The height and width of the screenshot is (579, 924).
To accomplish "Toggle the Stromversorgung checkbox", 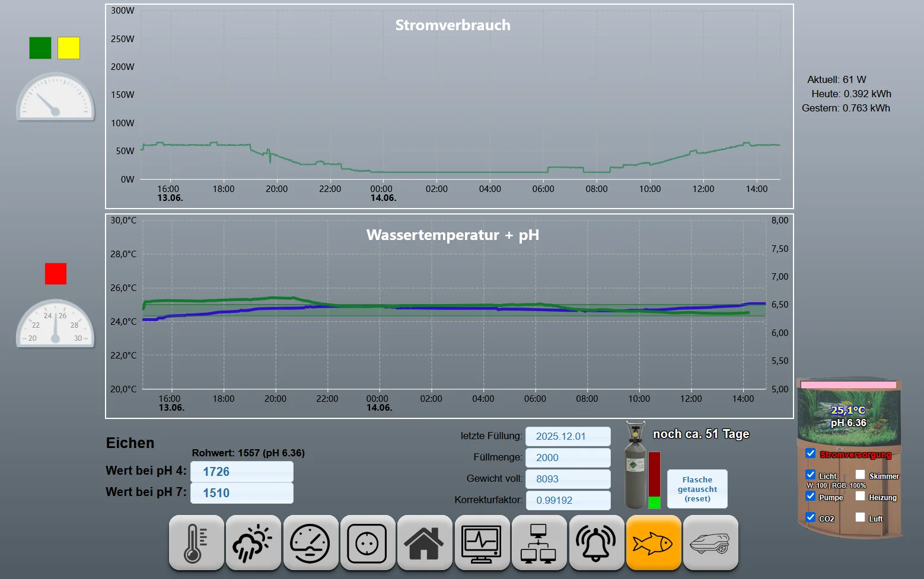I will pos(811,453).
